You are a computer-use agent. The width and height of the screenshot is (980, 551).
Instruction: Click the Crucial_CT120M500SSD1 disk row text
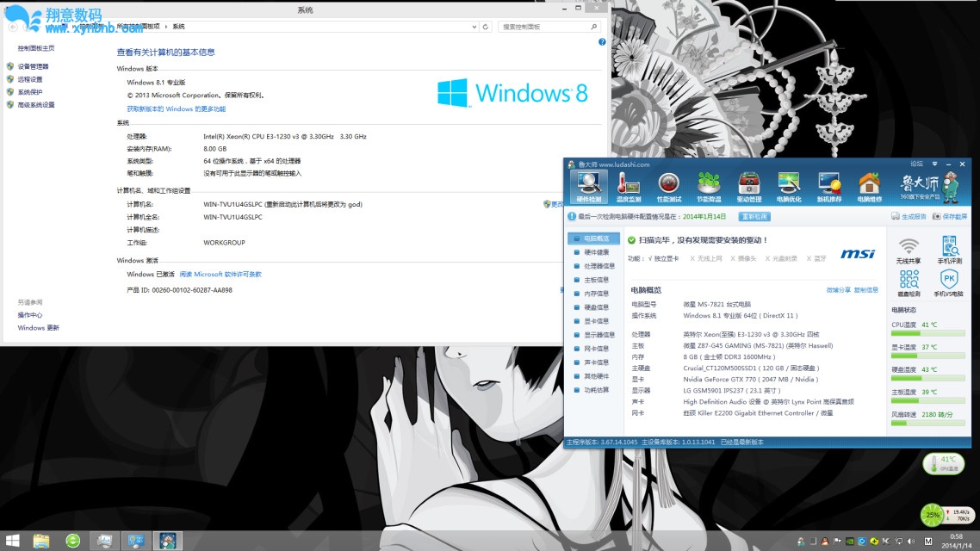click(x=751, y=368)
